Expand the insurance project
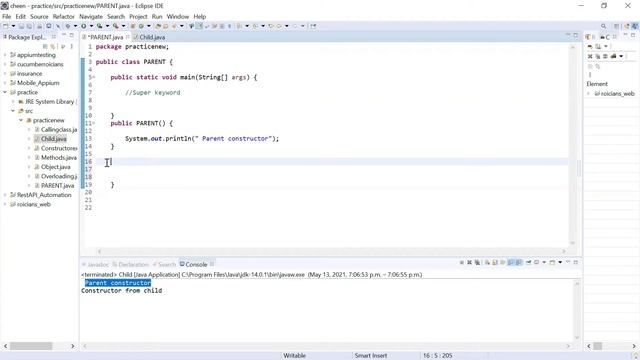 [5, 73]
